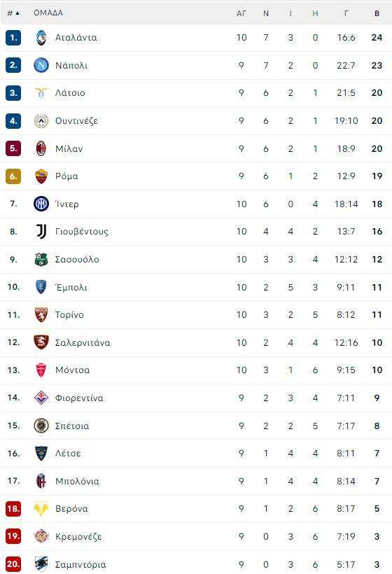
Task: Select the Roma club badge
Action: pyautogui.click(x=41, y=176)
